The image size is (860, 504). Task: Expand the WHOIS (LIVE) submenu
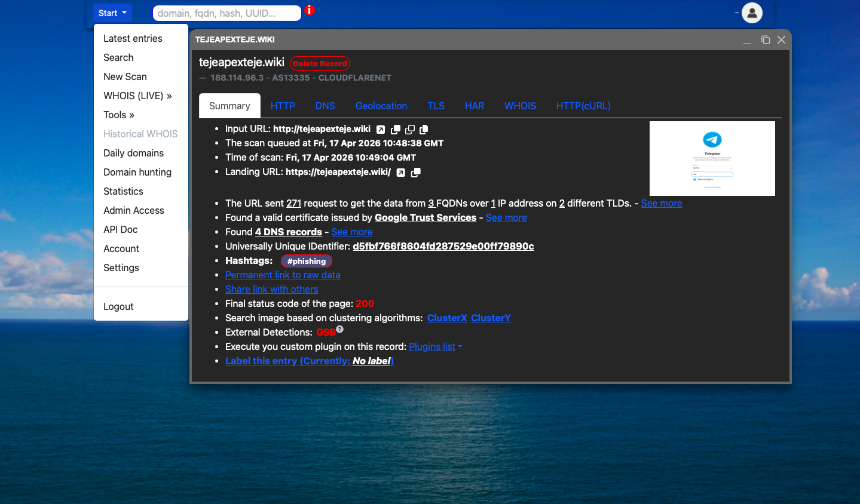point(137,96)
